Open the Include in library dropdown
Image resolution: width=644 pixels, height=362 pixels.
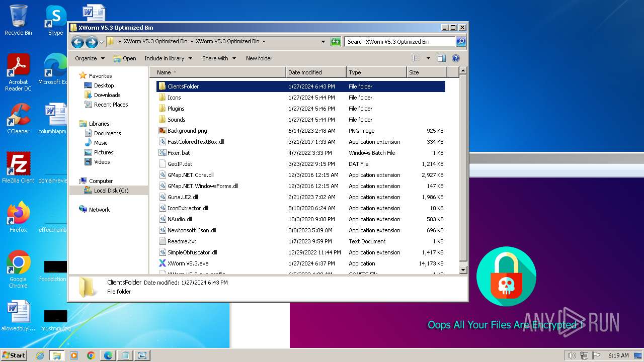point(168,58)
